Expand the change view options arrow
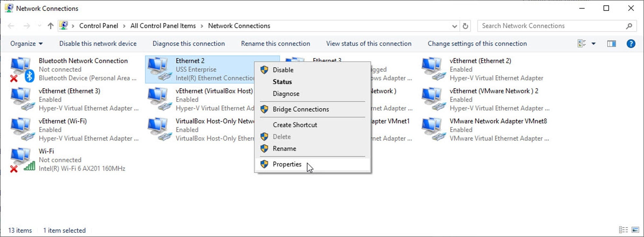Image resolution: width=644 pixels, height=237 pixels. tap(593, 44)
